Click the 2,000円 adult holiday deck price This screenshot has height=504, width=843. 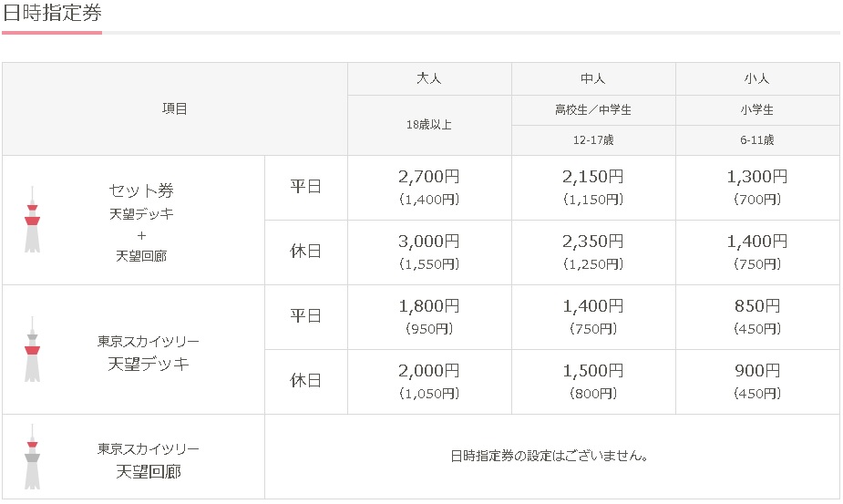tap(428, 371)
